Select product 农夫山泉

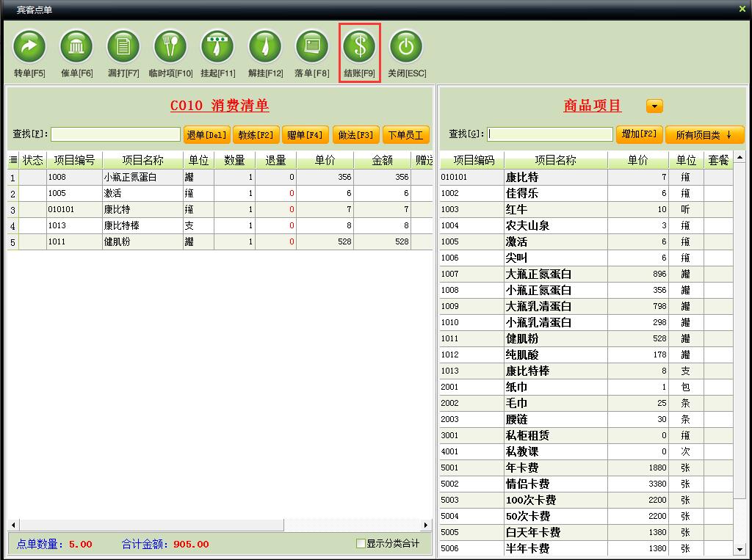point(586,225)
